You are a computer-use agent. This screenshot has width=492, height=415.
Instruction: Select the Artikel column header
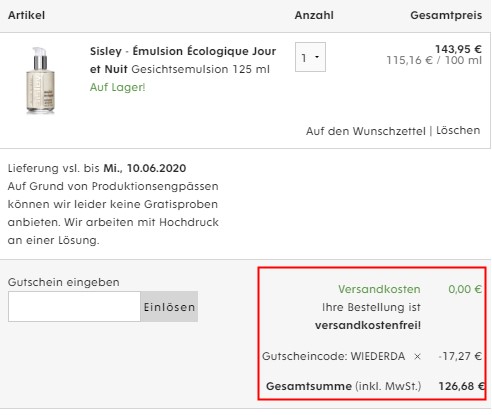(x=26, y=15)
